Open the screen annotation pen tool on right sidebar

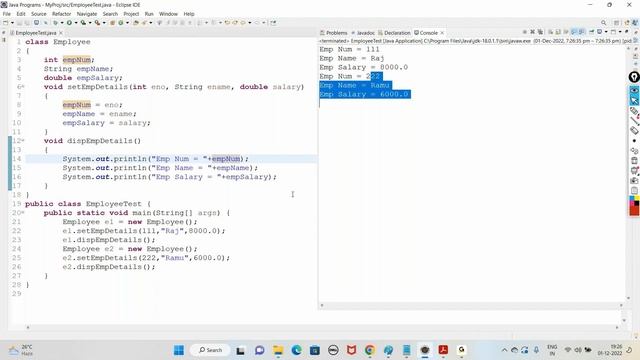tap(634, 111)
